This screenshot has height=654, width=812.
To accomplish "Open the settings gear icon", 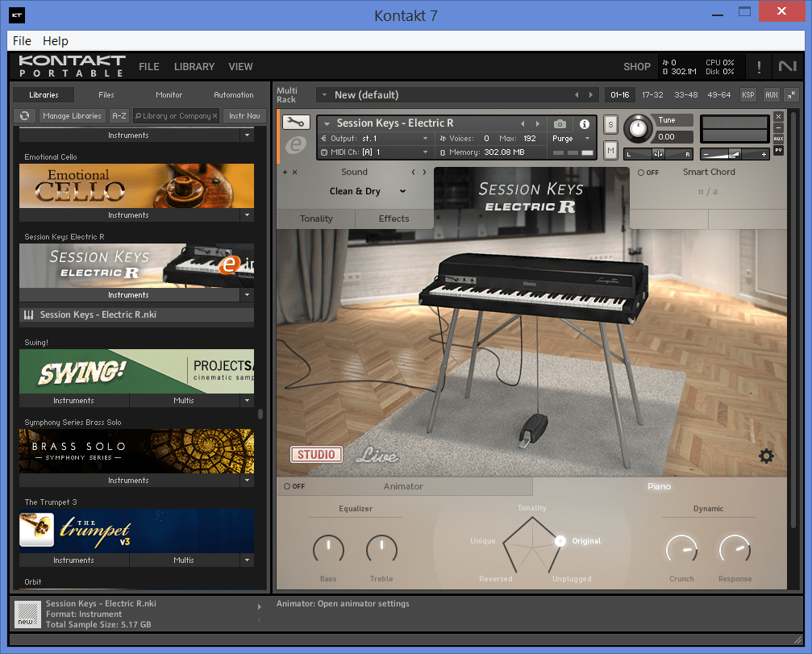I will pyautogui.click(x=766, y=456).
